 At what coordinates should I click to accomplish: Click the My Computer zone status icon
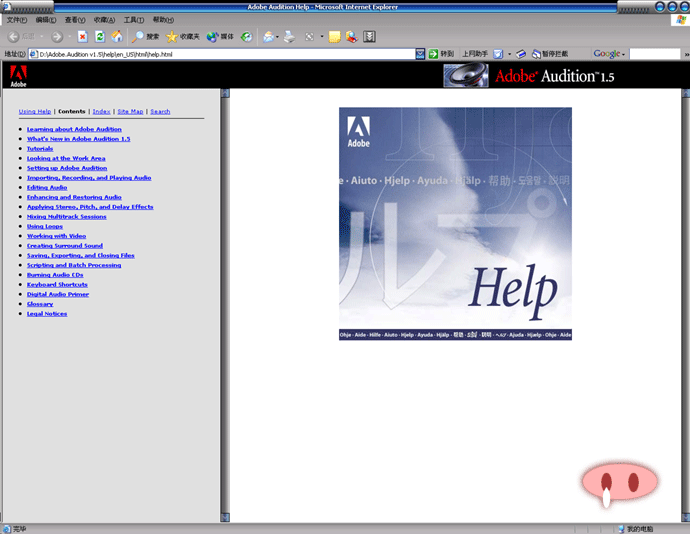tap(621, 529)
